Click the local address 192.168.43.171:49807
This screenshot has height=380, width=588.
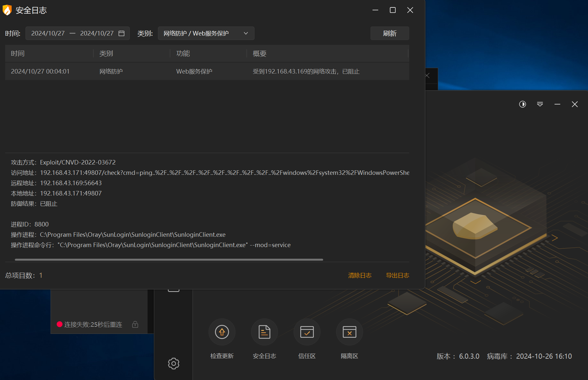tap(71, 193)
